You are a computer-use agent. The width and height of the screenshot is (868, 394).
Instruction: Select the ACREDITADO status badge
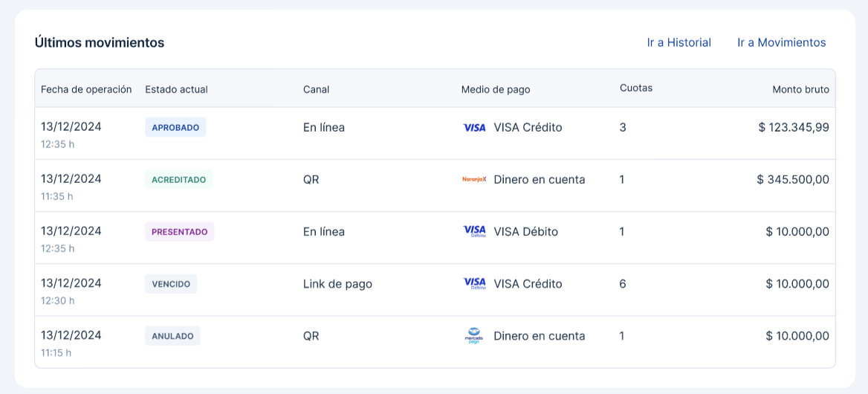point(178,179)
